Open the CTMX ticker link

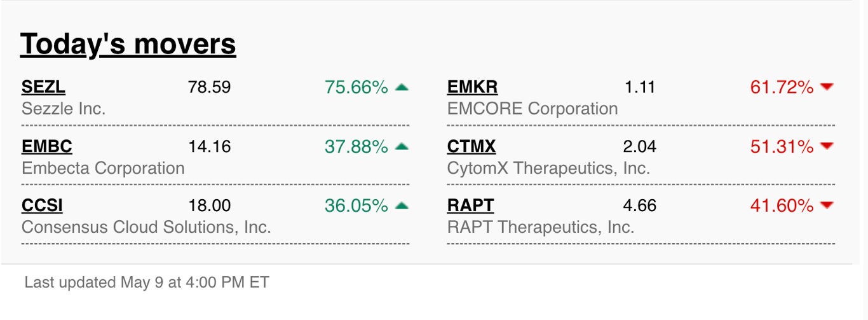(471, 146)
